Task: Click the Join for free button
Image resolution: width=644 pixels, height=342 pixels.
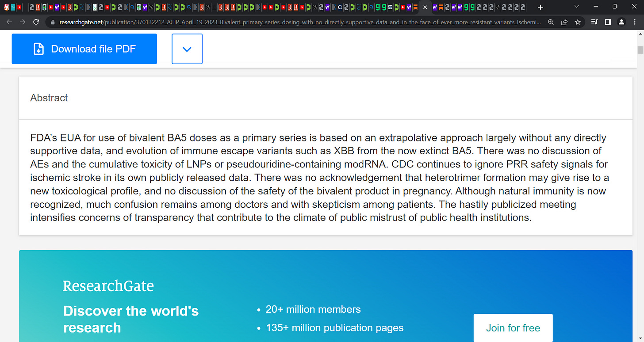Action: coord(513,328)
